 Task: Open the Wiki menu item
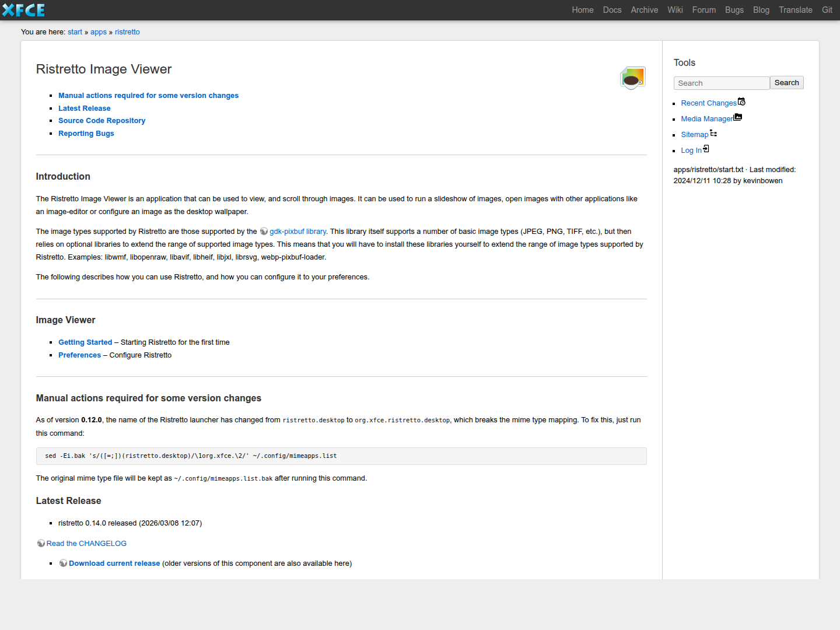675,10
